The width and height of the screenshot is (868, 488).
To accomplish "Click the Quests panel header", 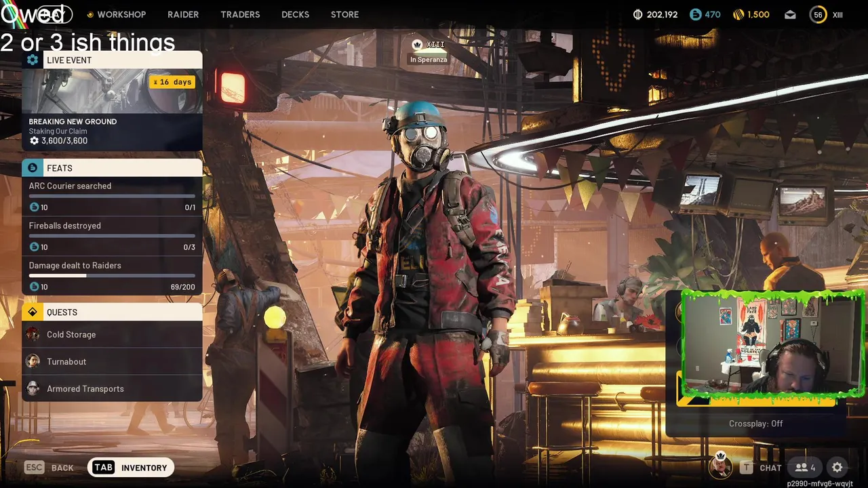I will (112, 312).
